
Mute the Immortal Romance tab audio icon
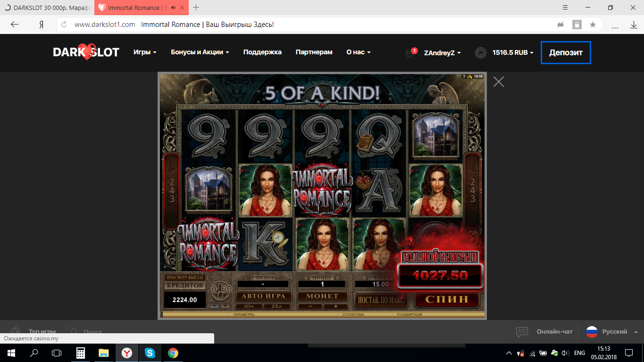(174, 8)
